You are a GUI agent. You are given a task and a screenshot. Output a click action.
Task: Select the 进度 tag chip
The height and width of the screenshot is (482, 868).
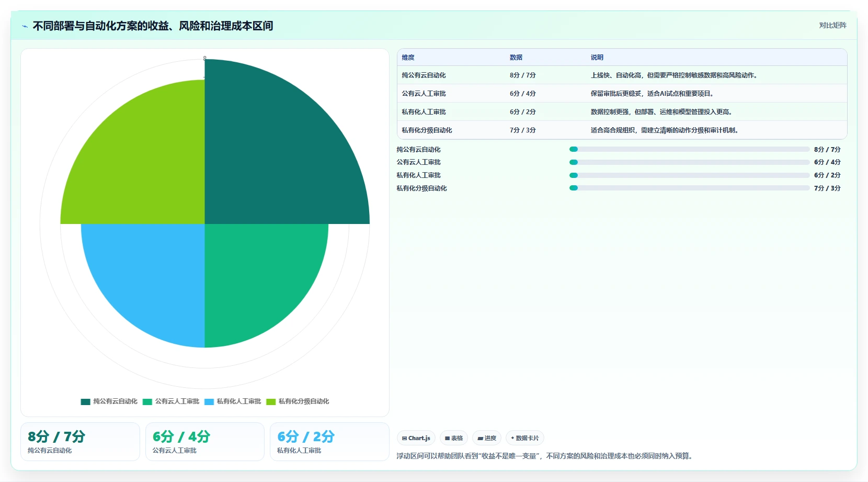click(487, 438)
